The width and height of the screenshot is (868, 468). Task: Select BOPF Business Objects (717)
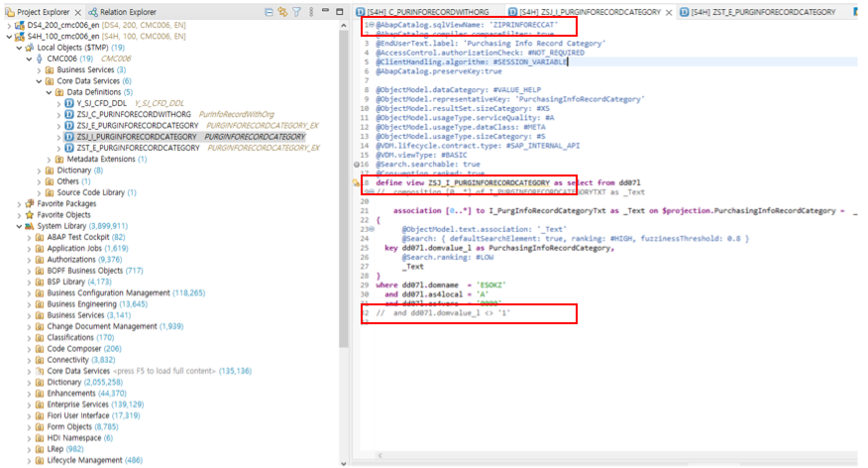click(x=95, y=271)
